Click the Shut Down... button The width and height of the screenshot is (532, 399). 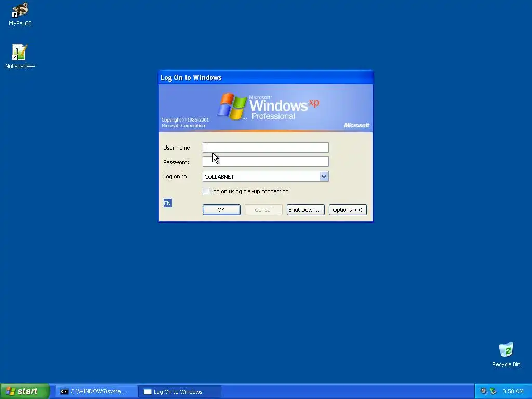coord(305,210)
